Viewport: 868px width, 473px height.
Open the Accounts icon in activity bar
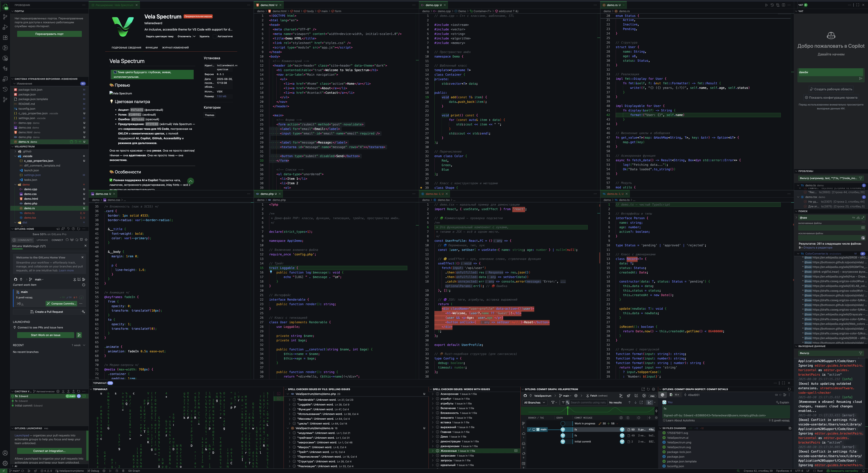[x=5, y=453]
